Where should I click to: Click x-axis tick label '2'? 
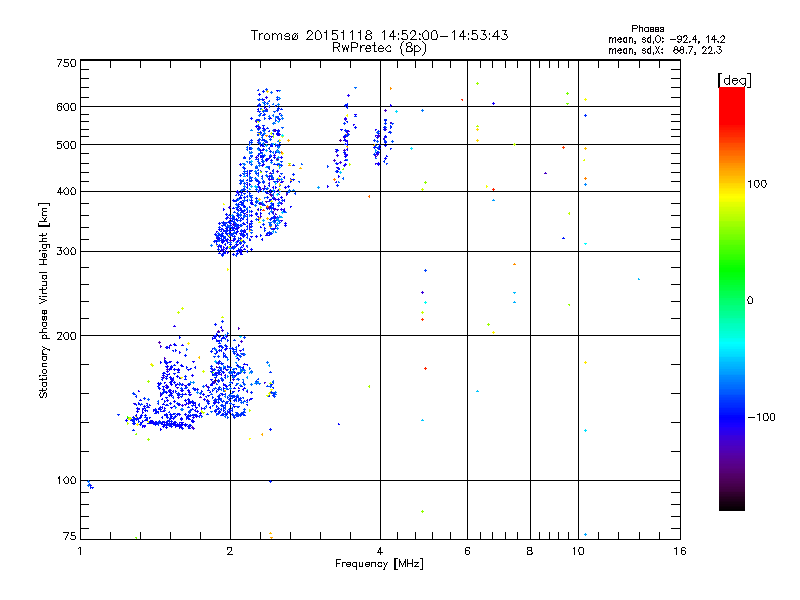pos(230,551)
